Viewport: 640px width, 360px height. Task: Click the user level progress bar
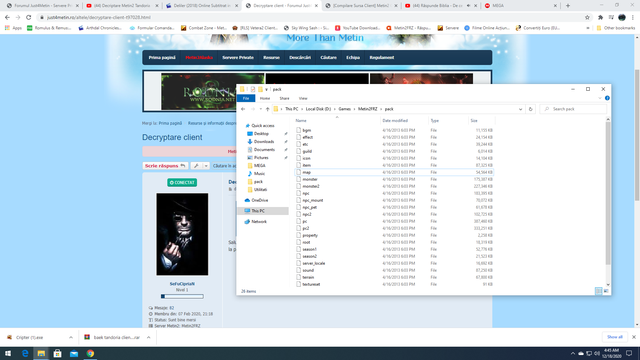click(x=182, y=296)
